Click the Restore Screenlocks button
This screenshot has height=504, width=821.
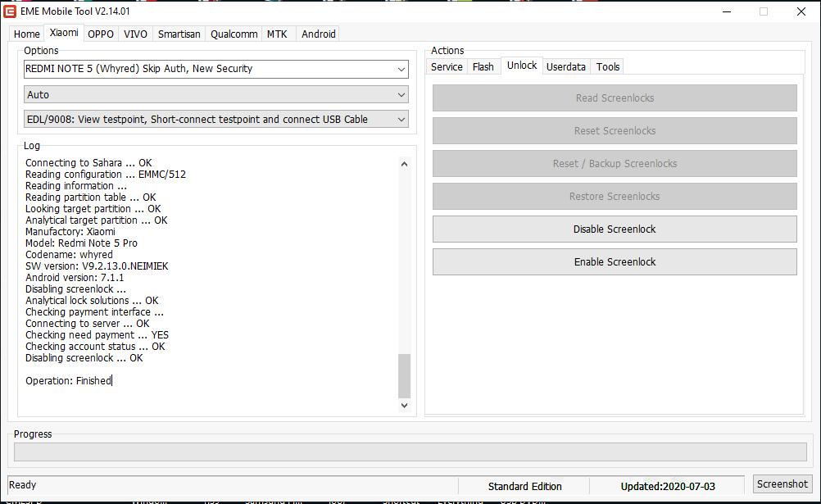pyautogui.click(x=615, y=197)
